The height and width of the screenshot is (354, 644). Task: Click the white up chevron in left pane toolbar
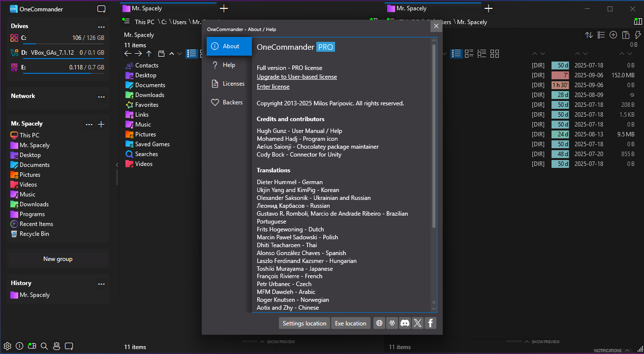[171, 54]
